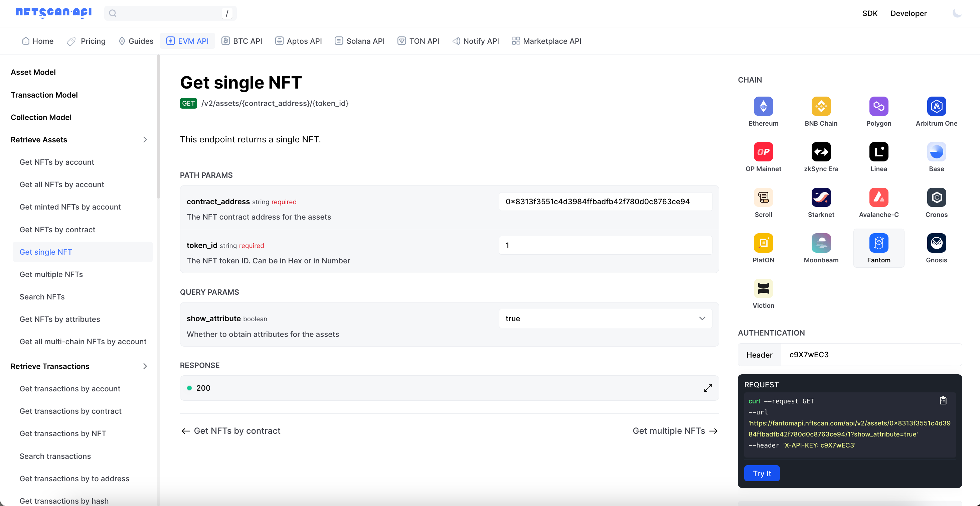Viewport: 980px width, 506px height.
Task: Toggle the Header authentication tab
Action: click(x=759, y=354)
